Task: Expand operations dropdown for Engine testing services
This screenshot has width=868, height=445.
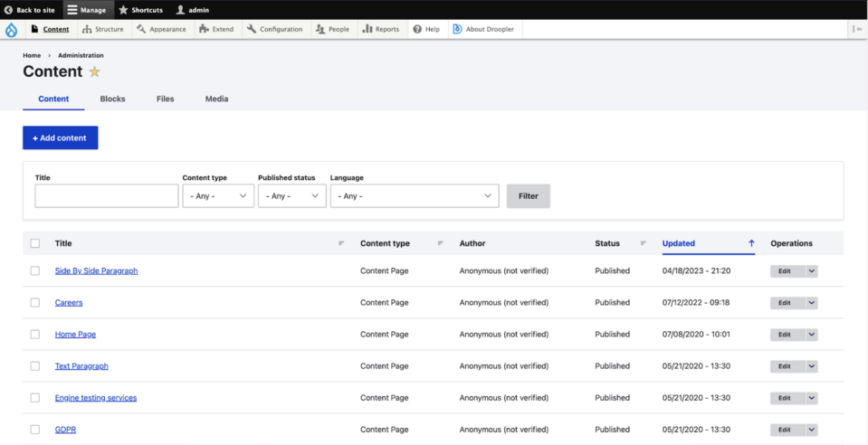Action: coord(812,398)
